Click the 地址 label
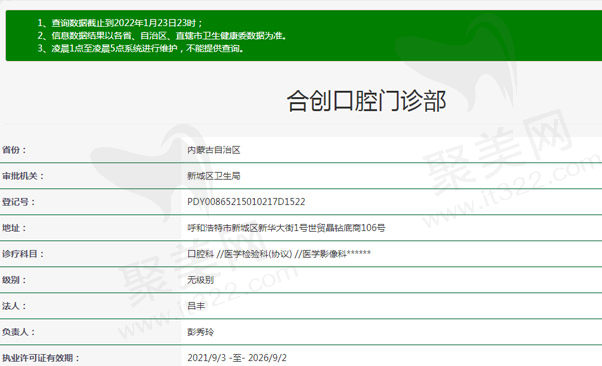The width and height of the screenshot is (602, 366). point(14,228)
